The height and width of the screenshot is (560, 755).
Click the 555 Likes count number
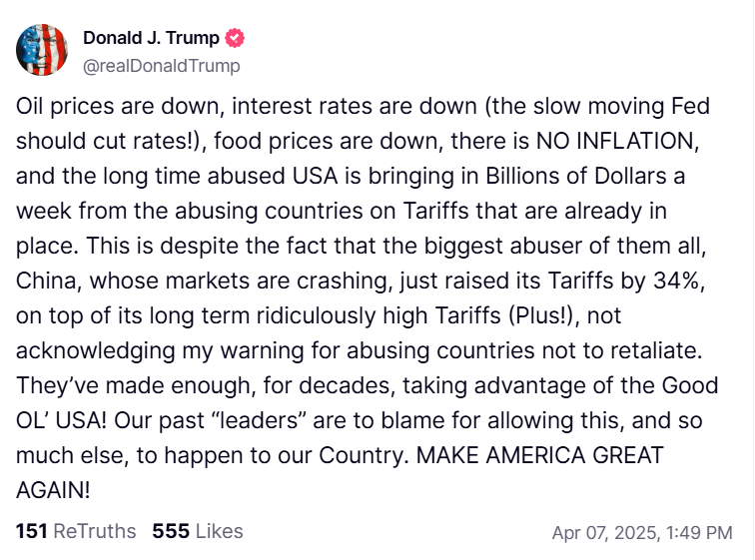pos(171,531)
